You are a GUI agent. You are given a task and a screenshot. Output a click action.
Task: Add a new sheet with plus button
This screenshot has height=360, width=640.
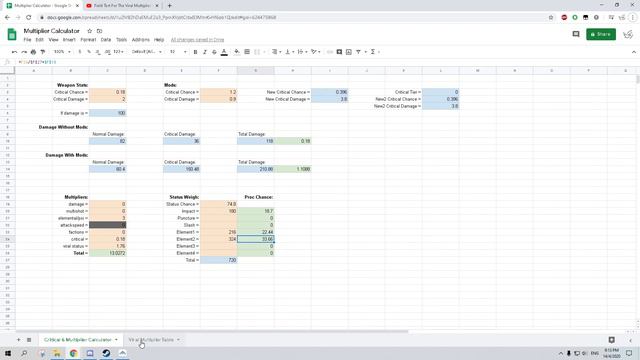(18, 340)
